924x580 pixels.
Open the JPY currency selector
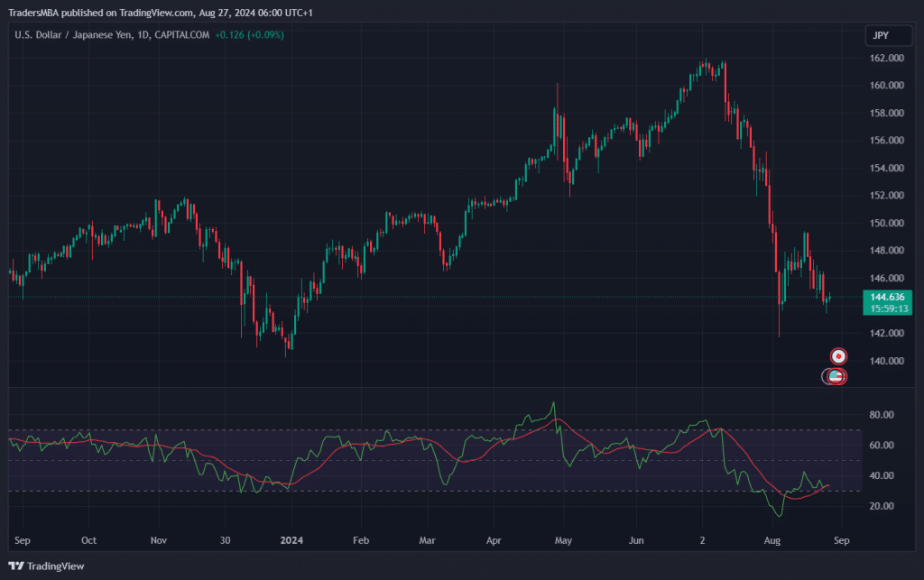click(882, 36)
